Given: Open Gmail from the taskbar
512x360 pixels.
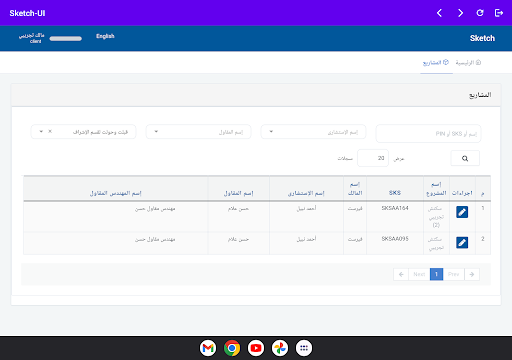Looking at the screenshot, I should (208, 348).
